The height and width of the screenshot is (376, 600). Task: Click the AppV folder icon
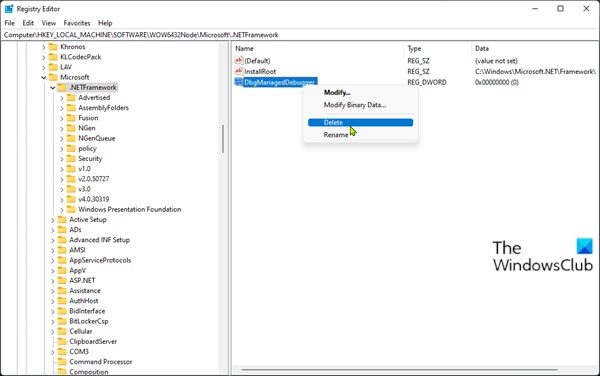click(x=62, y=270)
